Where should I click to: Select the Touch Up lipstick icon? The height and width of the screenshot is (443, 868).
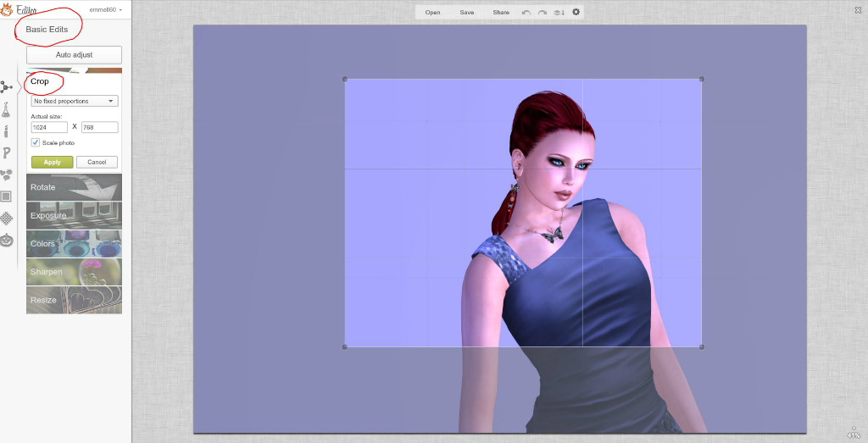6,131
